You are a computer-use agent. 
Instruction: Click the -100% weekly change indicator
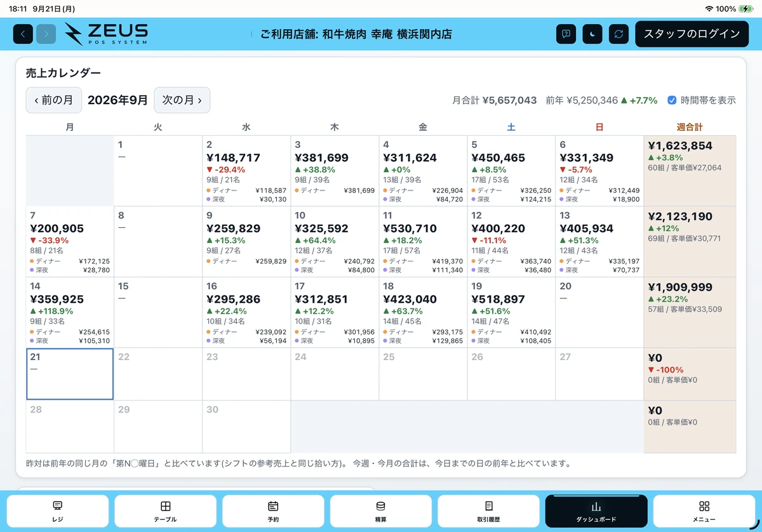coord(665,369)
